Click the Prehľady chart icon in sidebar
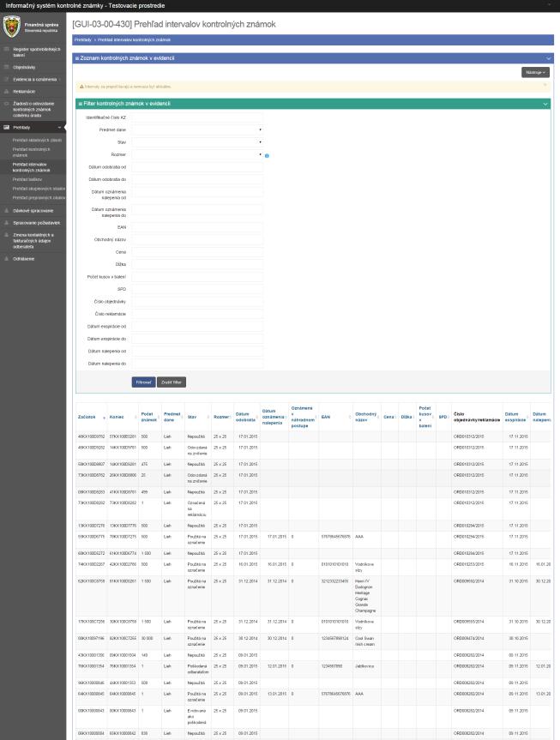This screenshot has height=740, width=560. click(7, 128)
